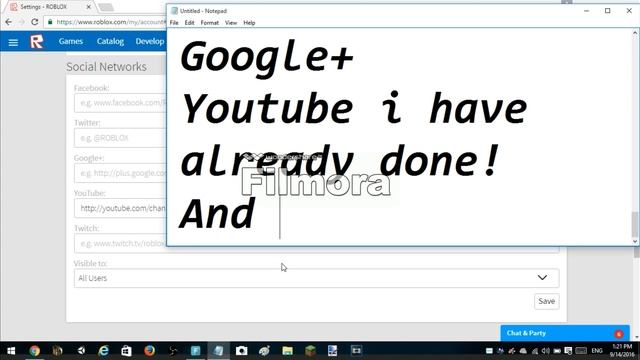Open the Windows Start menu
The height and width of the screenshot is (360, 640).
click(11, 351)
